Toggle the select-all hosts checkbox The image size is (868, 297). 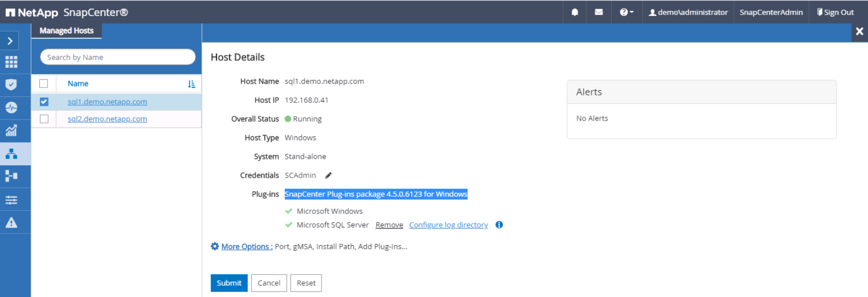[x=44, y=83]
